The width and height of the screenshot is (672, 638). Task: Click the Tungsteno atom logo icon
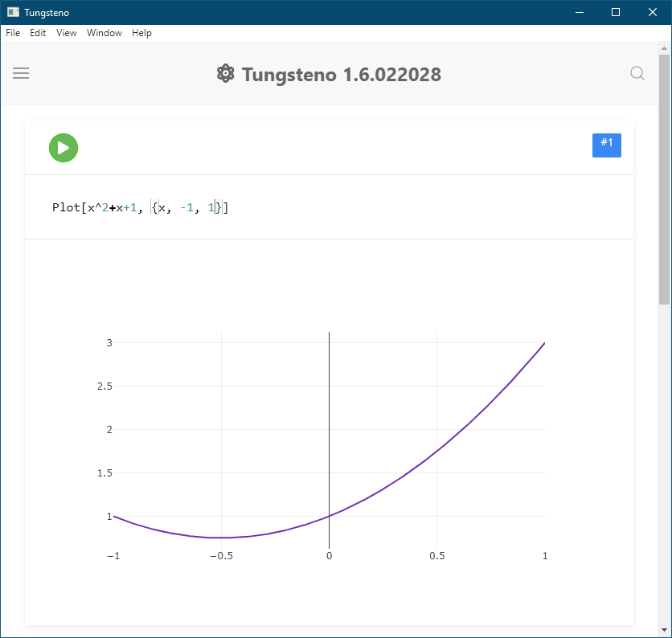point(225,74)
